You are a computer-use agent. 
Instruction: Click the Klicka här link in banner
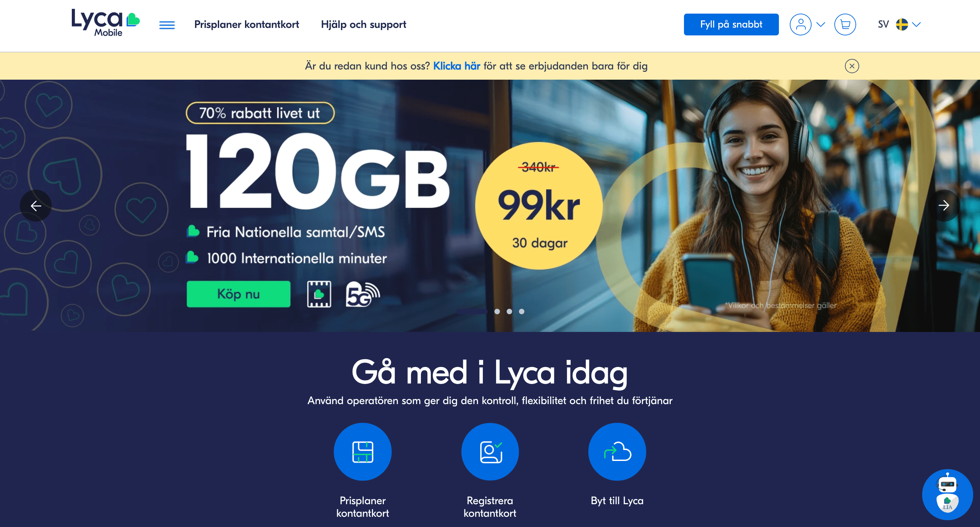pyautogui.click(x=457, y=66)
